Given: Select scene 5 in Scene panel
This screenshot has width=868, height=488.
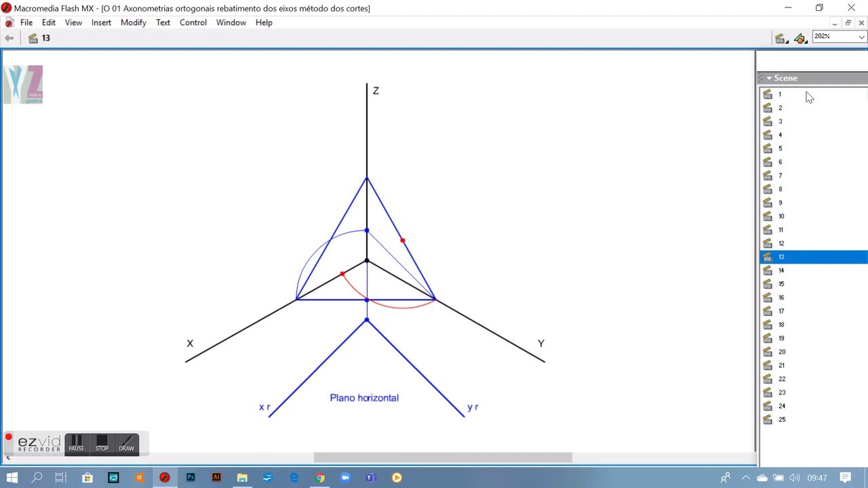Looking at the screenshot, I should click(813, 148).
